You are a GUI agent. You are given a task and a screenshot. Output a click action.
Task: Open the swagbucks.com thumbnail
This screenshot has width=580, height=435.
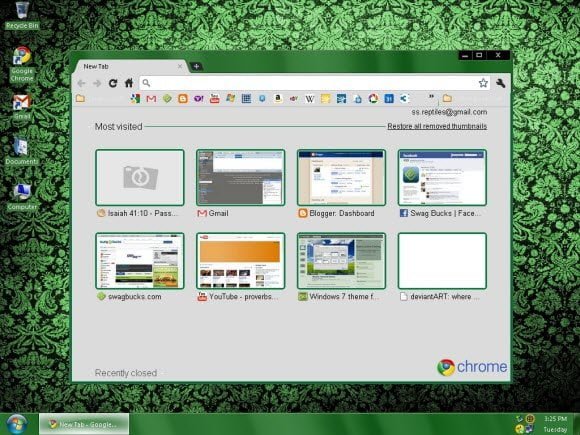(140, 261)
